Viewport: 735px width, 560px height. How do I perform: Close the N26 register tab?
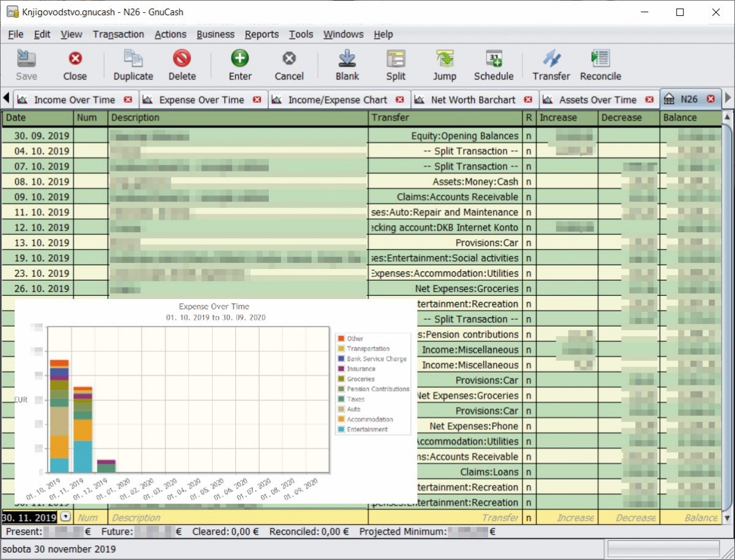tap(710, 99)
